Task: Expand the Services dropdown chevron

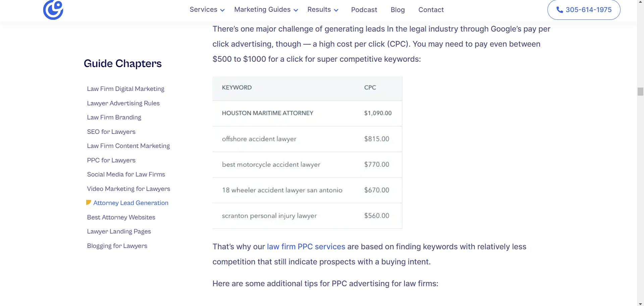Action: click(x=222, y=10)
